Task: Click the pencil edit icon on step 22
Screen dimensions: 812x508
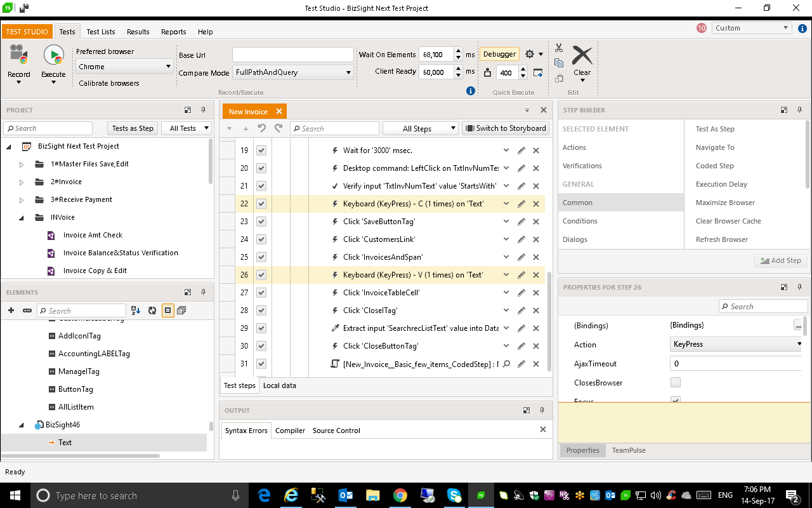Action: click(521, 204)
